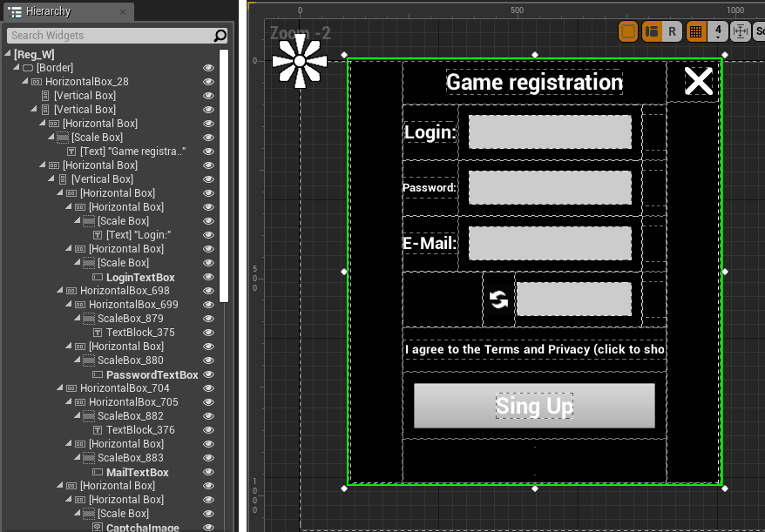Collapse ScaleBox_880 using its arrow
The height and width of the screenshot is (532, 765).
[77, 360]
